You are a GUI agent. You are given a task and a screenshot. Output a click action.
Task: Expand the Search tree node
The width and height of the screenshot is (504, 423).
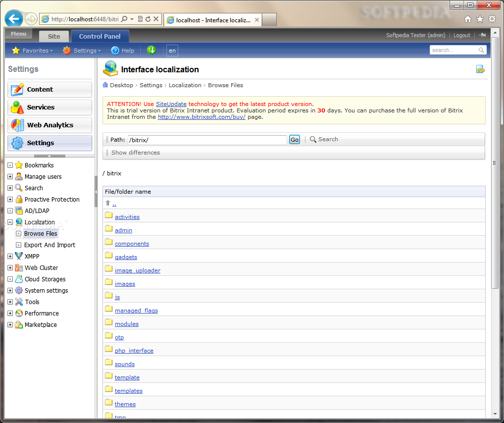pyautogui.click(x=10, y=188)
